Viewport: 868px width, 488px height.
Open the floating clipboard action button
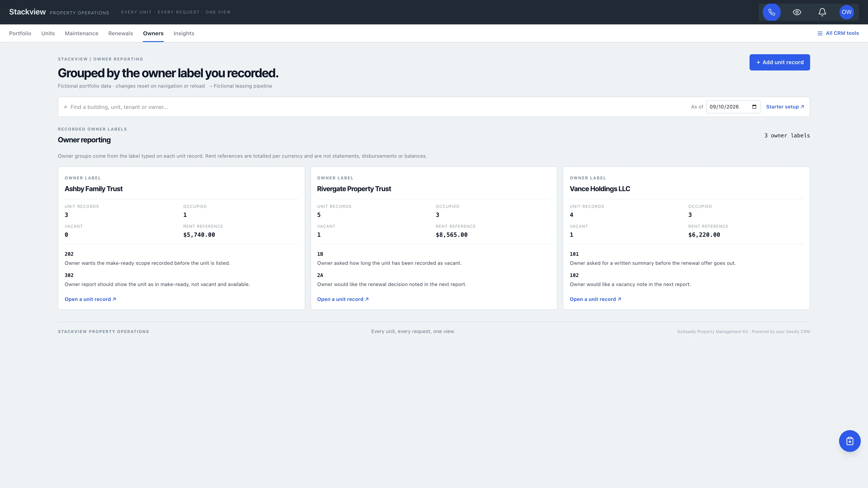coord(849,441)
